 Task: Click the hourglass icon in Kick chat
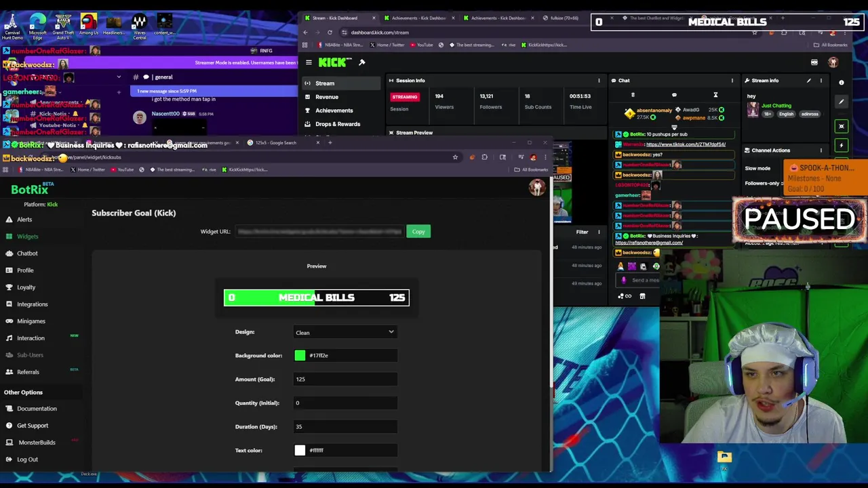pyautogui.click(x=715, y=95)
